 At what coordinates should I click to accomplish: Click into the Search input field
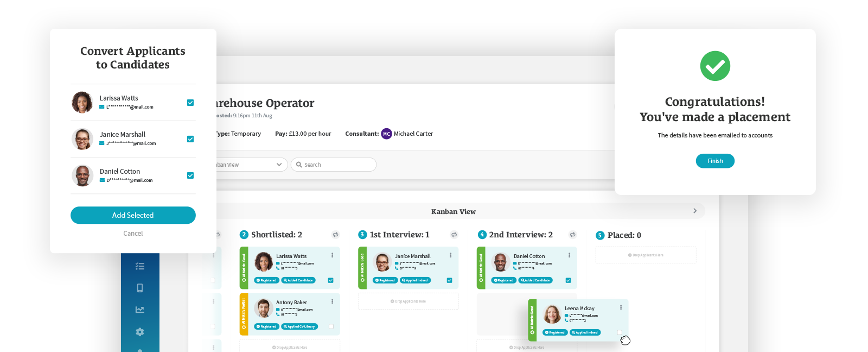tap(334, 165)
